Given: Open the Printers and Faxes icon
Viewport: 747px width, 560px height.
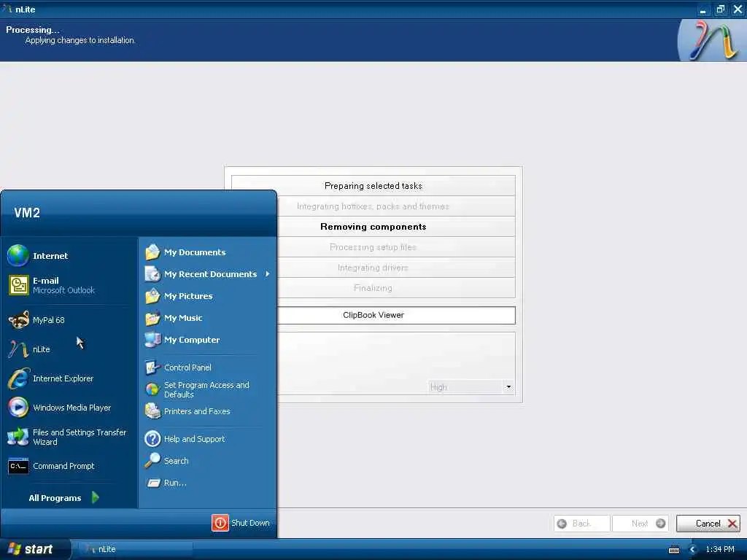Looking at the screenshot, I should 152,411.
